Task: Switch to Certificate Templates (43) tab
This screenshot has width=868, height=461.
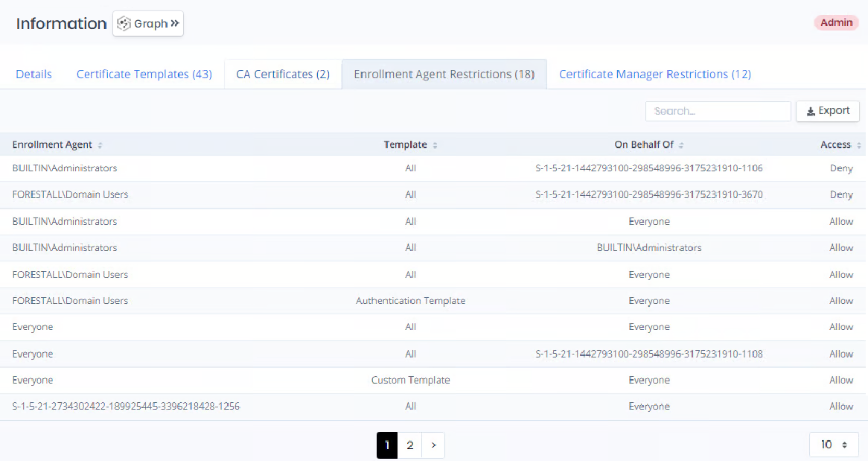Action: coord(144,74)
